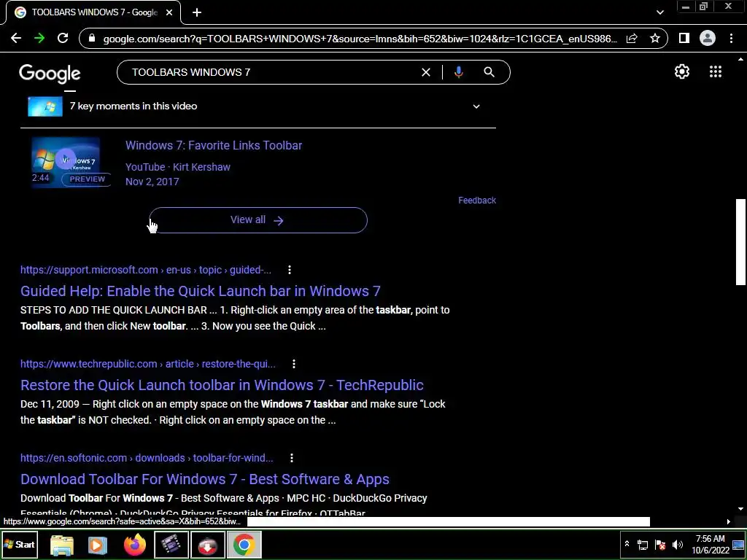Open the new tab plus button
This screenshot has width=747, height=560.
tap(197, 12)
